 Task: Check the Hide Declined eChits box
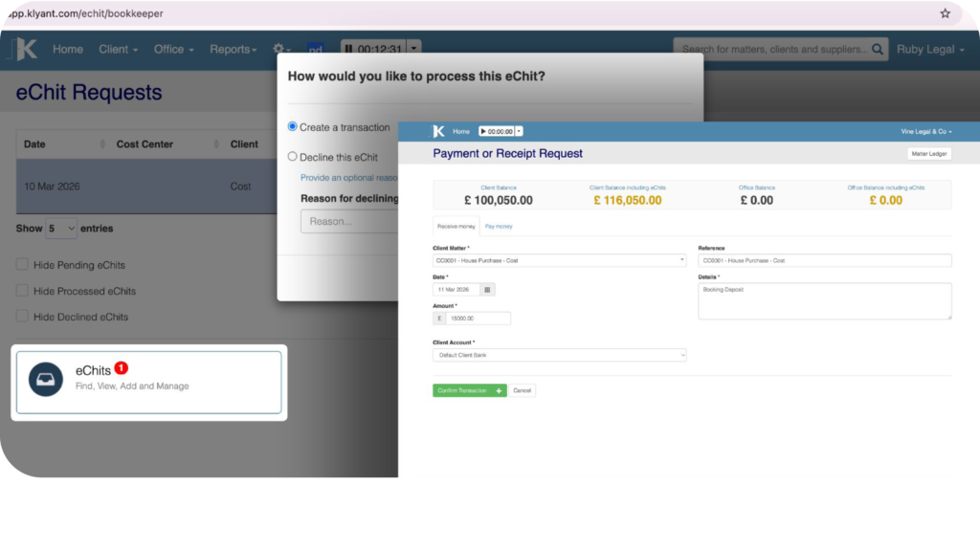tap(22, 317)
